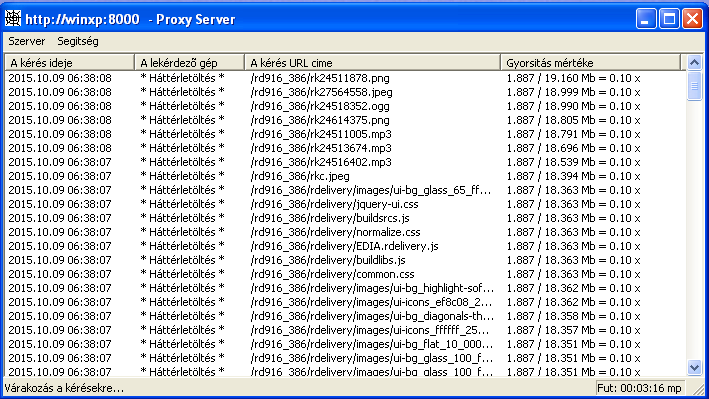Image resolution: width=709 pixels, height=399 pixels.
Task: Click 'Várakozás a kérésekre...' in the status bar
Action: pos(64,389)
